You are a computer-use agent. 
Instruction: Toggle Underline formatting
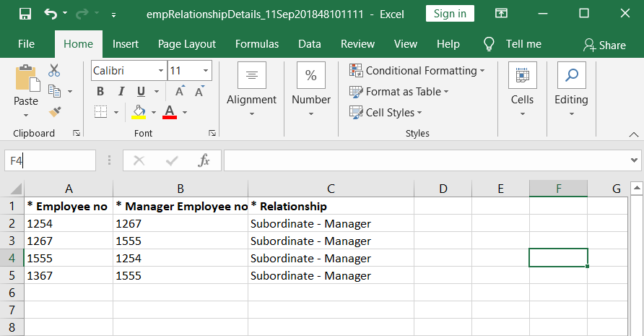pos(141,91)
